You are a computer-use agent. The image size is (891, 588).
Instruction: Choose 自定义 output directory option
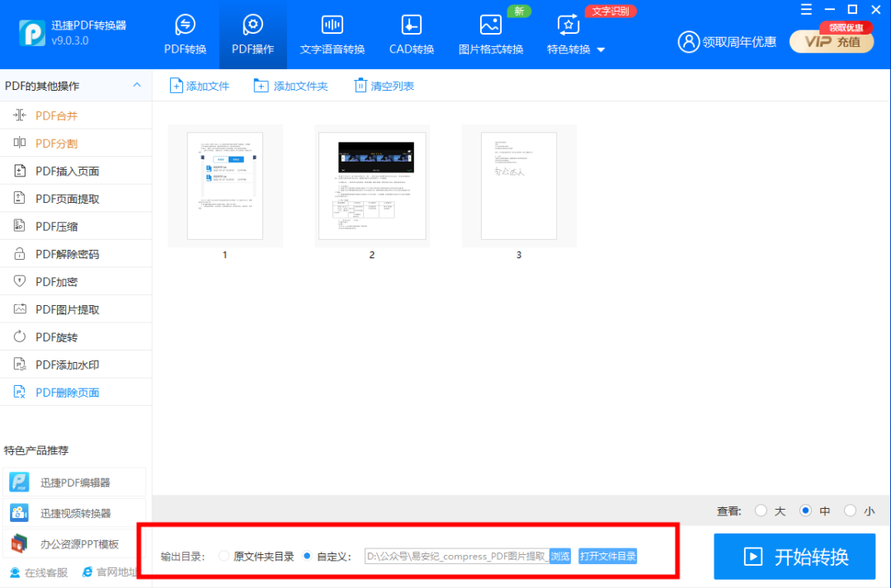(x=307, y=556)
